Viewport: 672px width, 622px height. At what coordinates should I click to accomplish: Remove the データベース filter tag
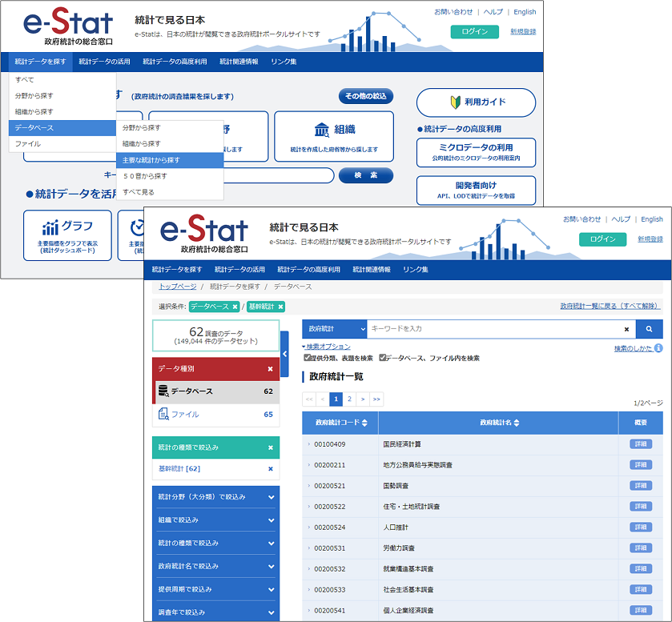coord(235,307)
